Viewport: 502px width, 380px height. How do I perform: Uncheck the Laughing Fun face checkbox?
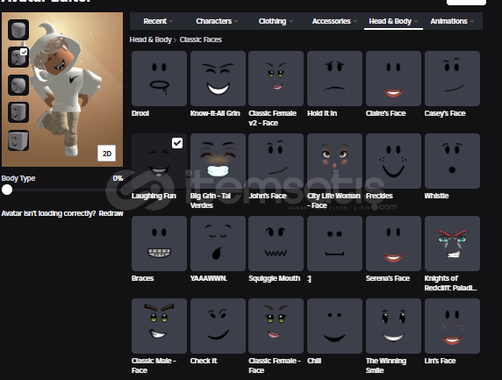(177, 143)
